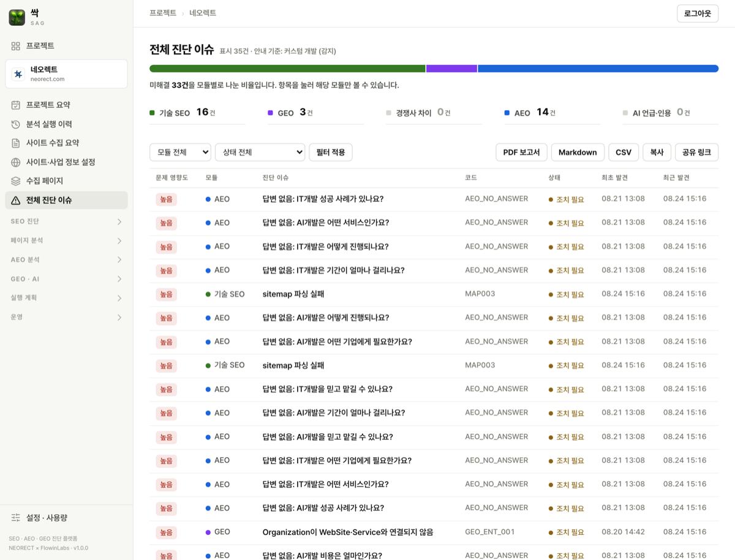
Task: Open issue 답변 없음: IT개발 성공 사례가 있나요?
Action: (323, 199)
